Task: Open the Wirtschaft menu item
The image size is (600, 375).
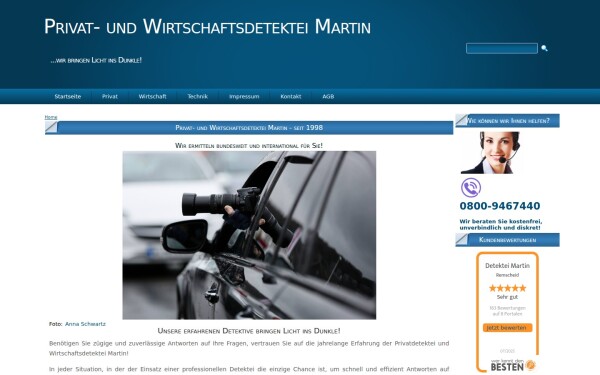Action: 152,96
